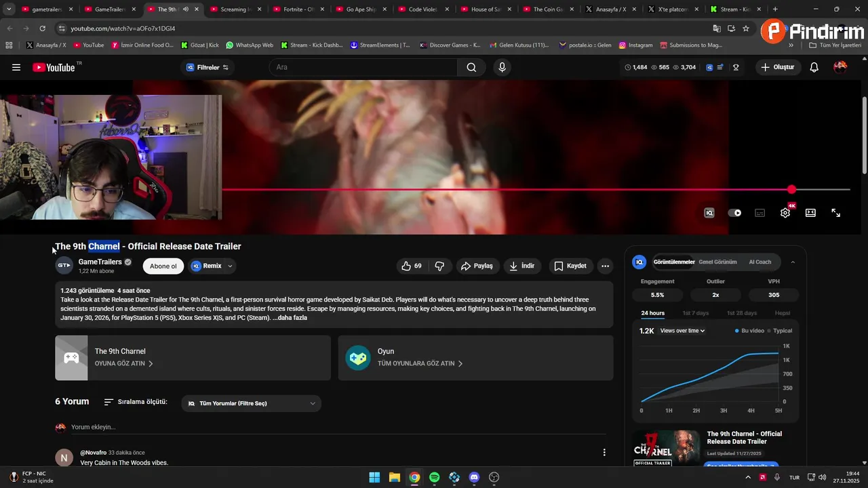The height and width of the screenshot is (488, 868).
Task: Click the İndir download button
Action: [x=522, y=266]
